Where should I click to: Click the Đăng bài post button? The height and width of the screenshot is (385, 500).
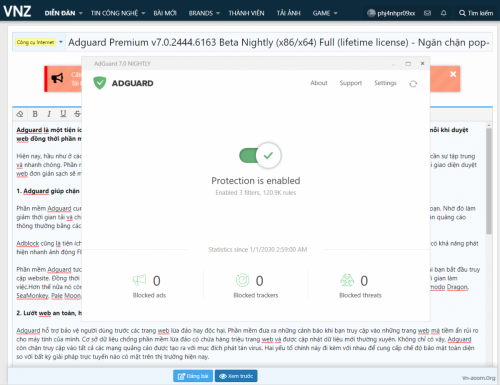(193, 376)
